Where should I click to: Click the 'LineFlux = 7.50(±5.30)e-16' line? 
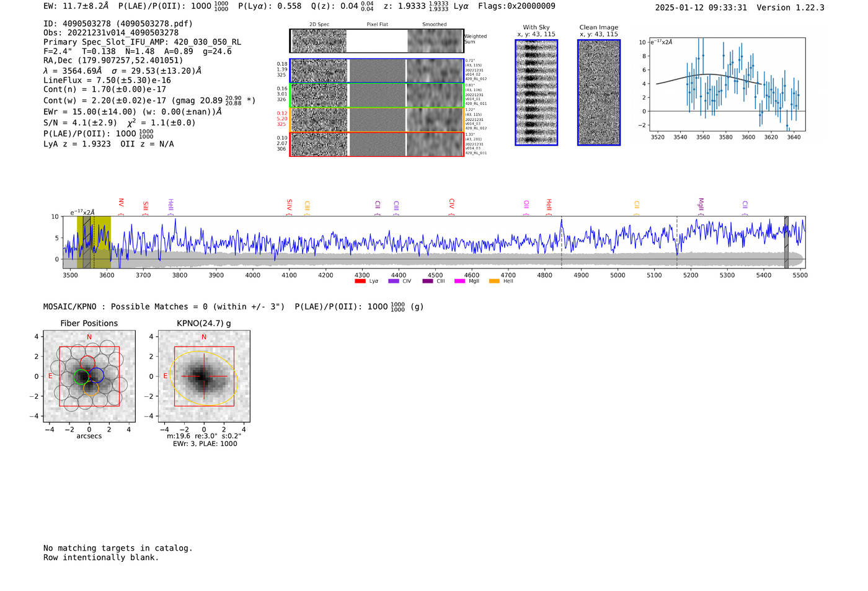click(107, 80)
